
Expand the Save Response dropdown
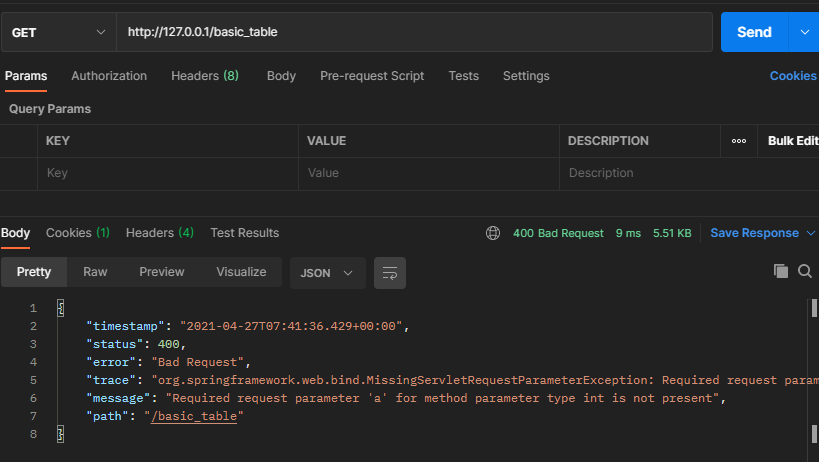click(x=811, y=233)
